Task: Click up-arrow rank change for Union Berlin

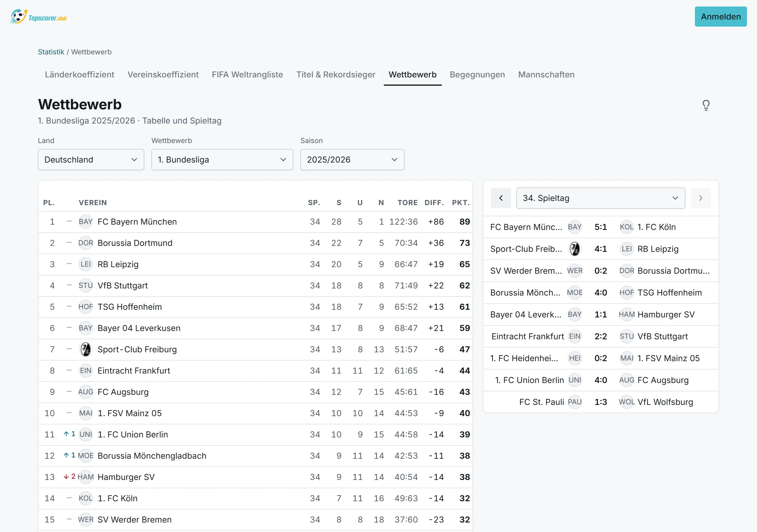Action: coord(69,434)
